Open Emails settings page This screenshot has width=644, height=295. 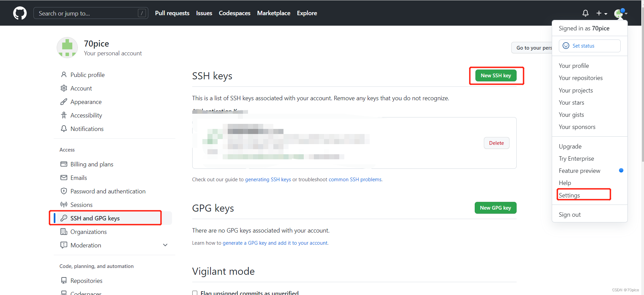[x=79, y=178]
